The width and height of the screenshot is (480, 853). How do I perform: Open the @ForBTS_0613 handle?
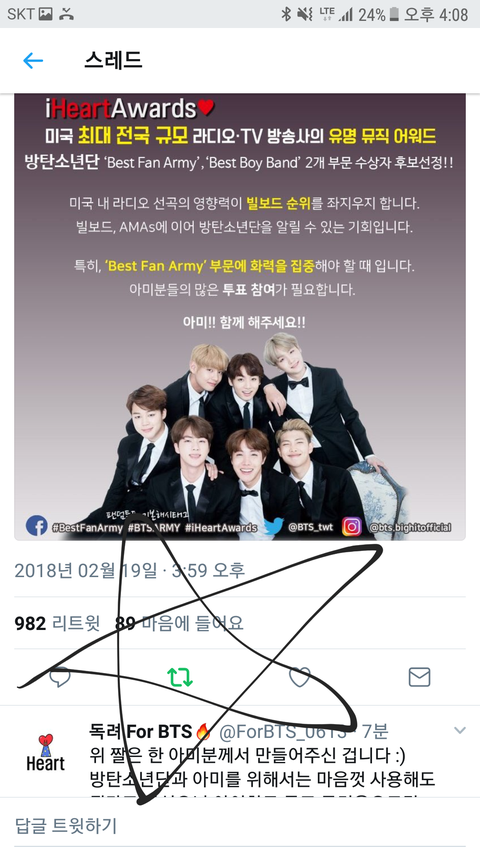tap(282, 732)
